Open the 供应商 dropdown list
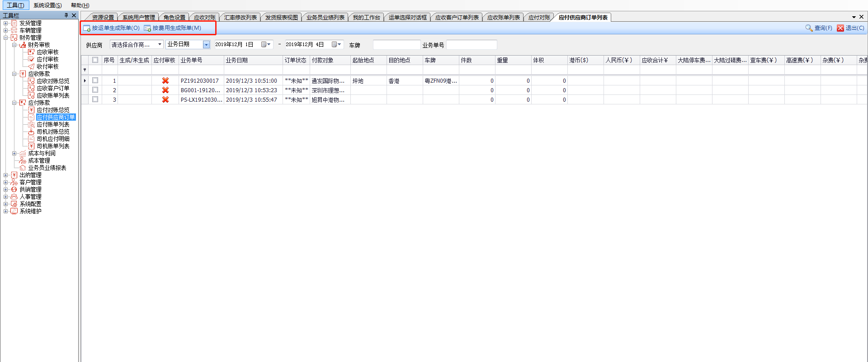The width and height of the screenshot is (868, 362). (x=160, y=44)
